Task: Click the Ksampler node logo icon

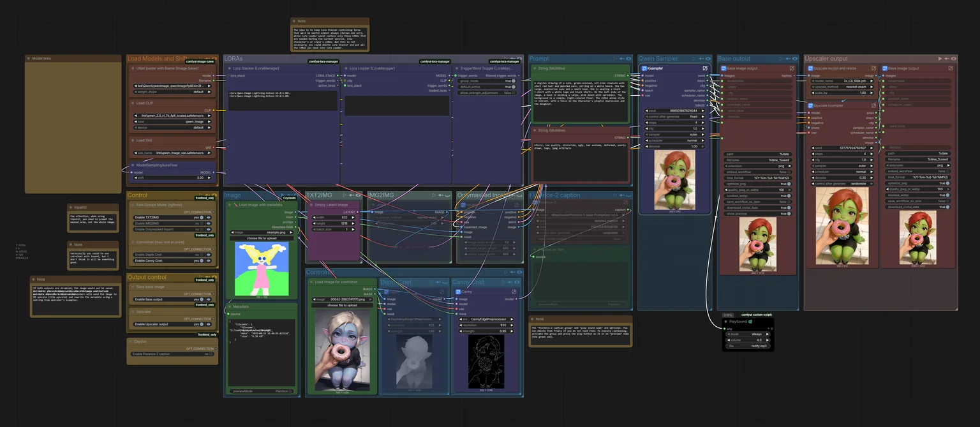Action: pos(644,68)
